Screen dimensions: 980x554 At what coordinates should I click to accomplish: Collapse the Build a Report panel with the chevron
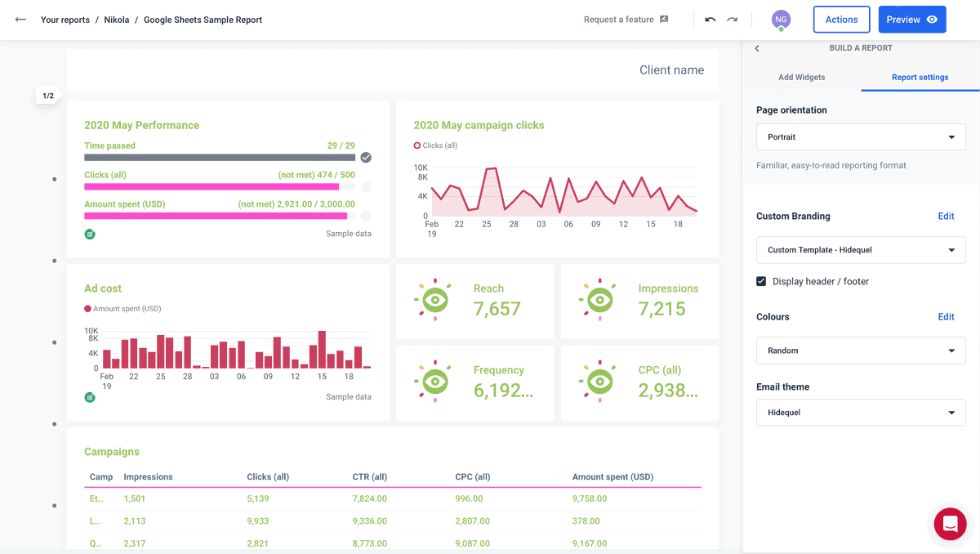[x=756, y=48]
